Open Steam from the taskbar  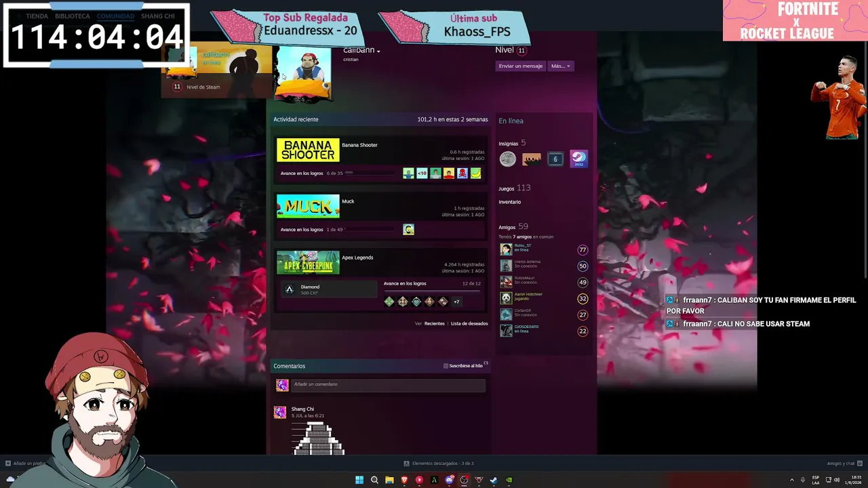494,480
